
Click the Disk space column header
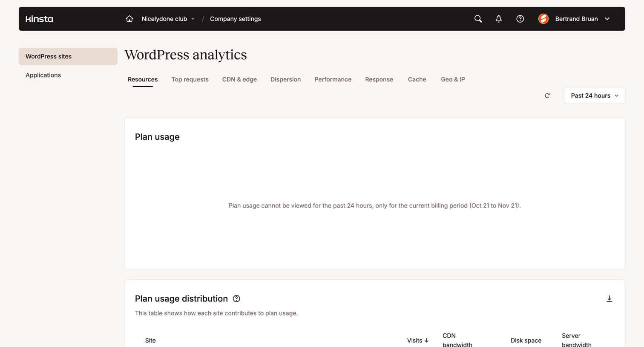(x=526, y=340)
